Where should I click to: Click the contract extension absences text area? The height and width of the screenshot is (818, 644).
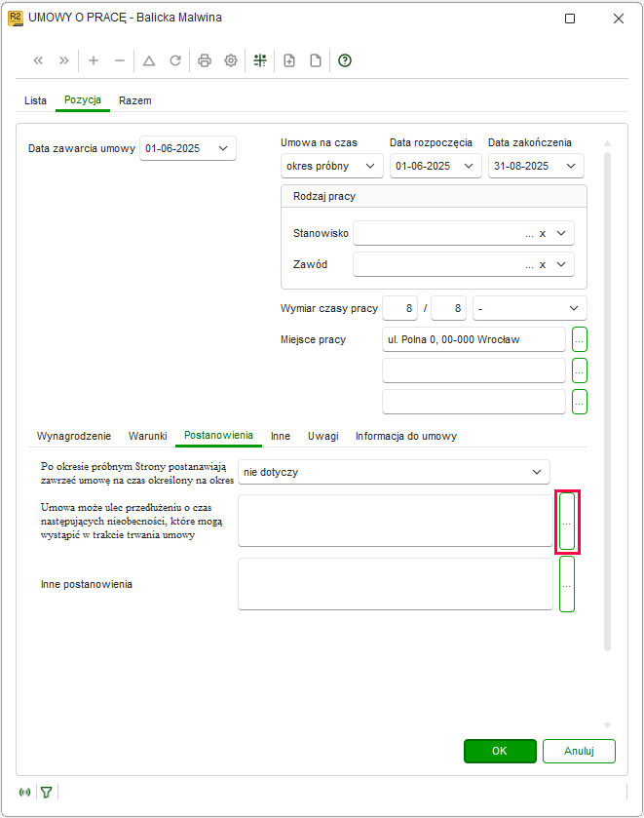396,521
